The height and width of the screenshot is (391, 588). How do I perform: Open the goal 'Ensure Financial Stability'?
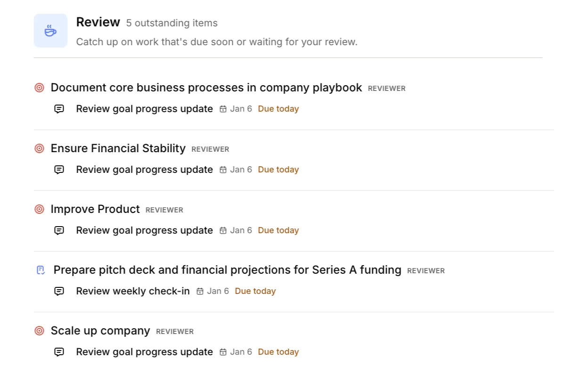tap(118, 148)
